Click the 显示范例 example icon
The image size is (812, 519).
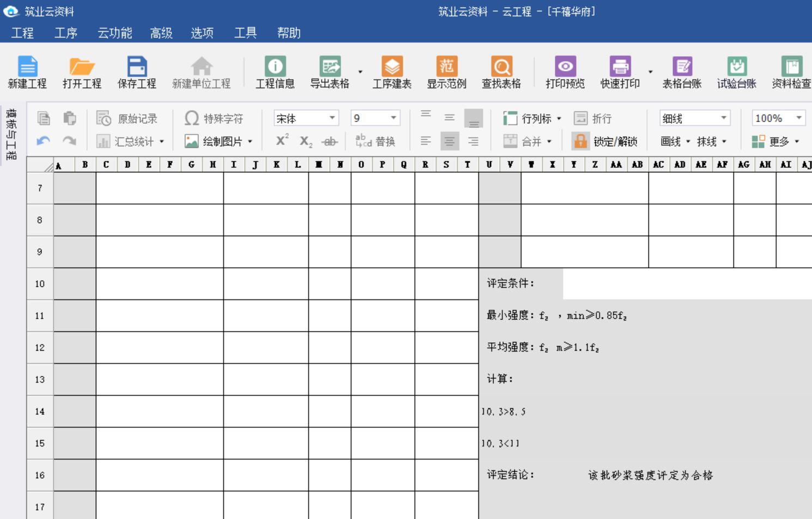pyautogui.click(x=446, y=67)
